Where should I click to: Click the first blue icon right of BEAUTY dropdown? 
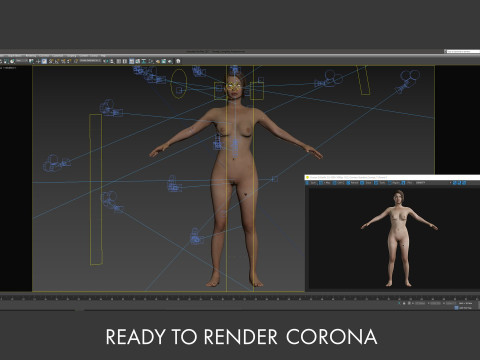coord(455,183)
